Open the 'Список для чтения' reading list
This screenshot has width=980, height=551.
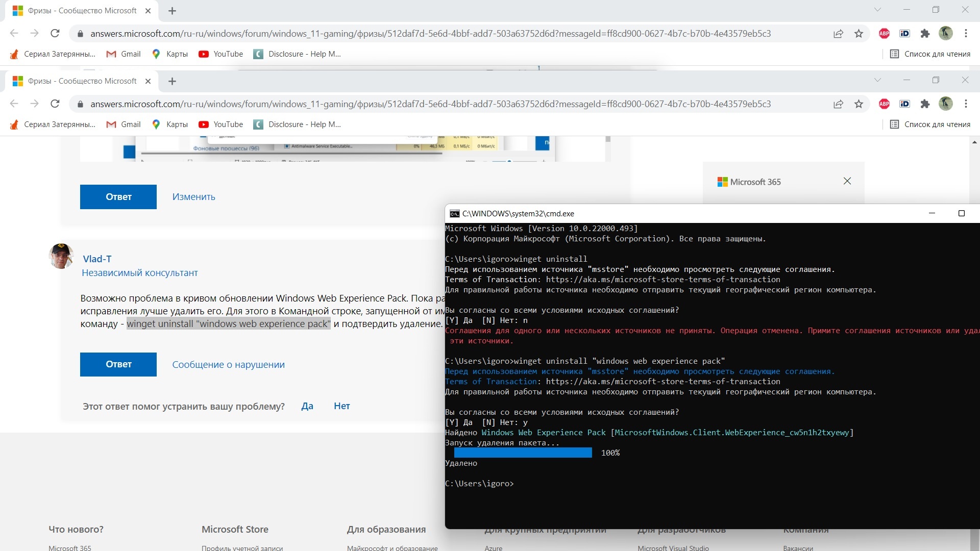click(931, 54)
